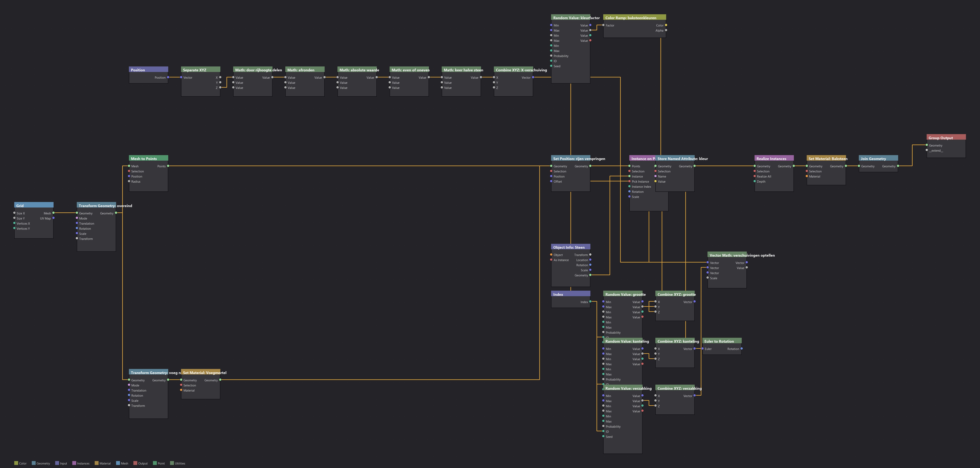Click the 'Math: afronden' node header
The height and width of the screenshot is (468, 980).
[305, 70]
